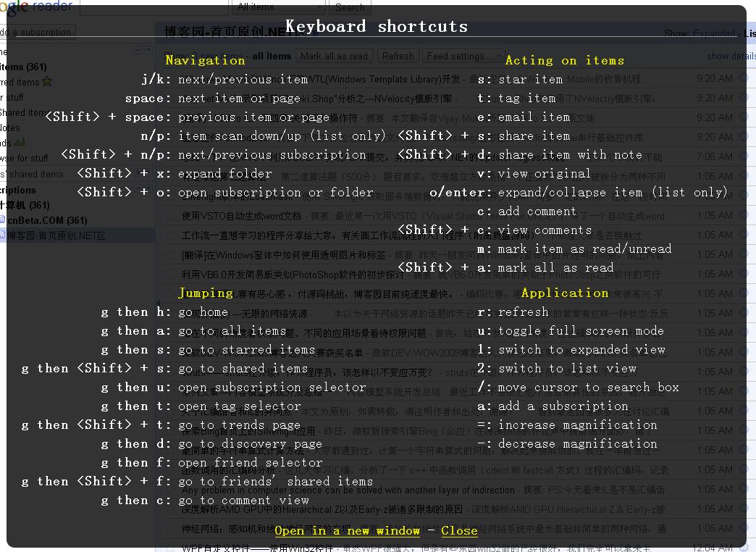Focus the Google Reader search input field
Image resolution: width=756 pixels, height=552 pixels.
pos(154,8)
